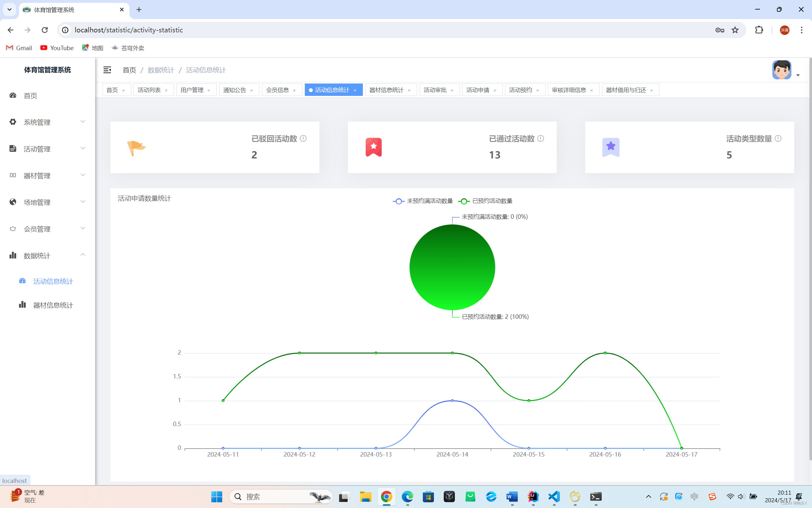Viewport: 812px width, 508px height.
Task: Expand the 系统管理 submenu
Action: click(82, 122)
